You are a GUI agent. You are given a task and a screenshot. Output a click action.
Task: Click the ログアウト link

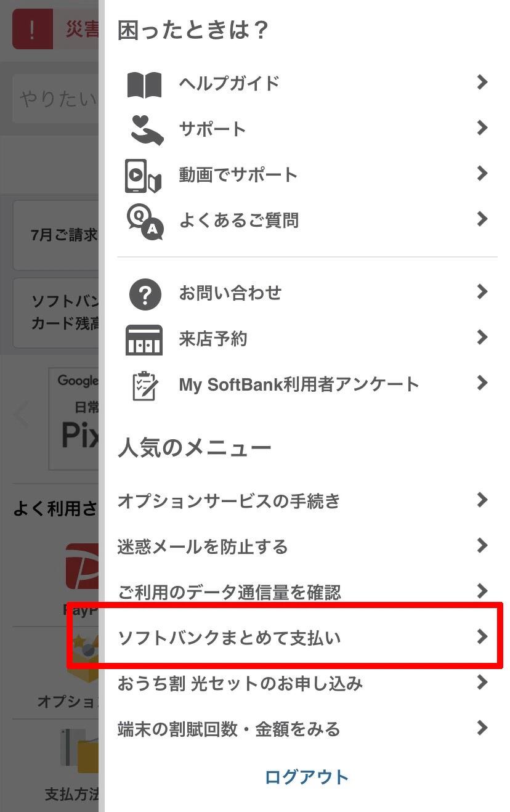pyautogui.click(x=307, y=777)
